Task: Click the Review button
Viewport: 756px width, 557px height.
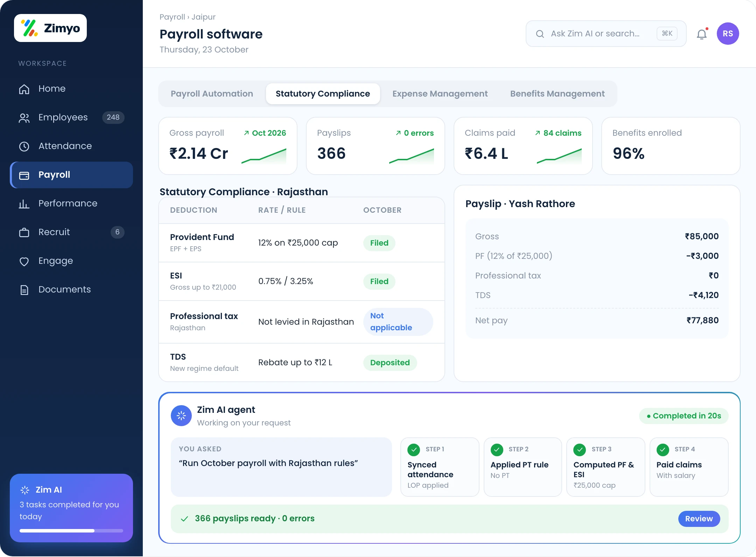Action: click(x=699, y=519)
